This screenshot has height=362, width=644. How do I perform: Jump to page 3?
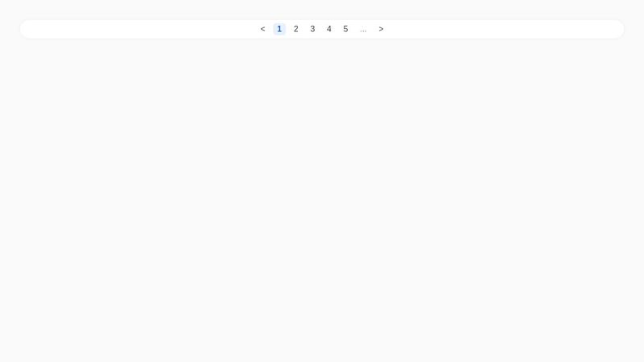(x=312, y=29)
